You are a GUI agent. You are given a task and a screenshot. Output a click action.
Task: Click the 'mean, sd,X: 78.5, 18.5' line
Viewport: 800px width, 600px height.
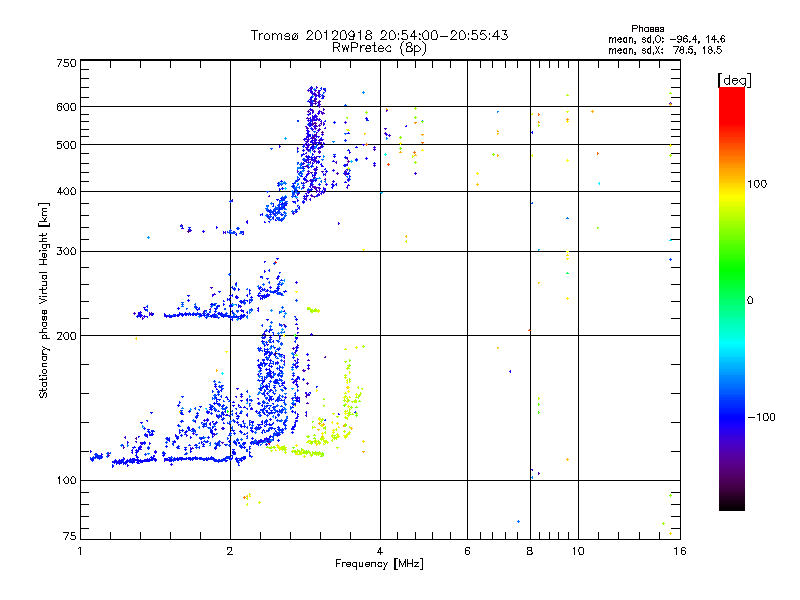(x=665, y=50)
